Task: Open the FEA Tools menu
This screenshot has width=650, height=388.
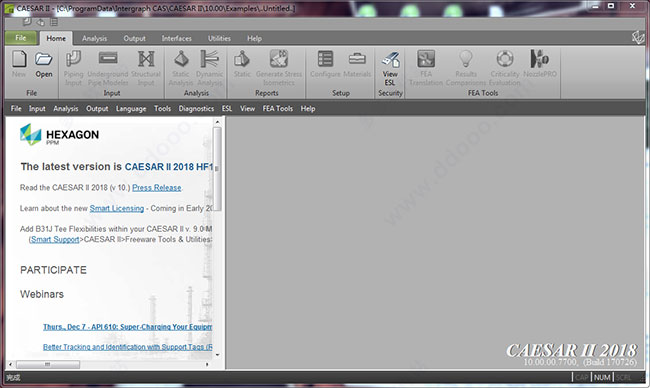Action: (x=278, y=109)
